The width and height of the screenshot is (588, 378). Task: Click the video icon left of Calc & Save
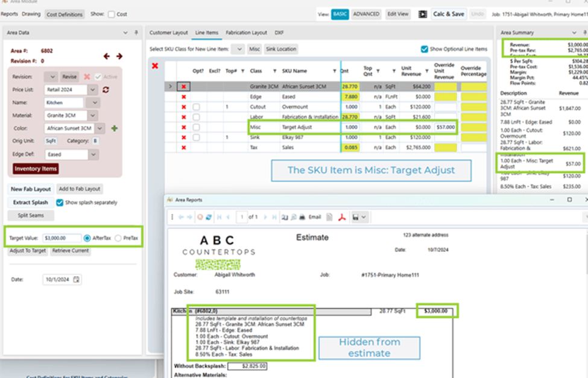click(x=423, y=14)
